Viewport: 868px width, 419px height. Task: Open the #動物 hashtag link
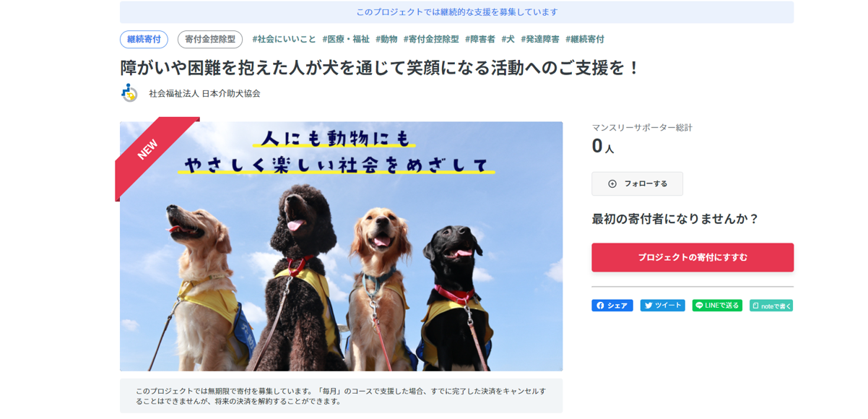coord(386,39)
